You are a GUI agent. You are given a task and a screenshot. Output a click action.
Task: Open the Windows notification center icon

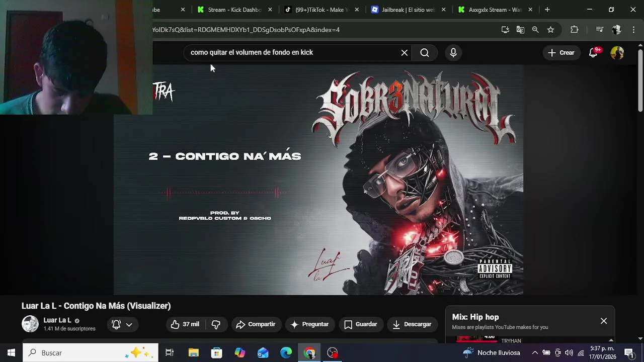[629, 352]
